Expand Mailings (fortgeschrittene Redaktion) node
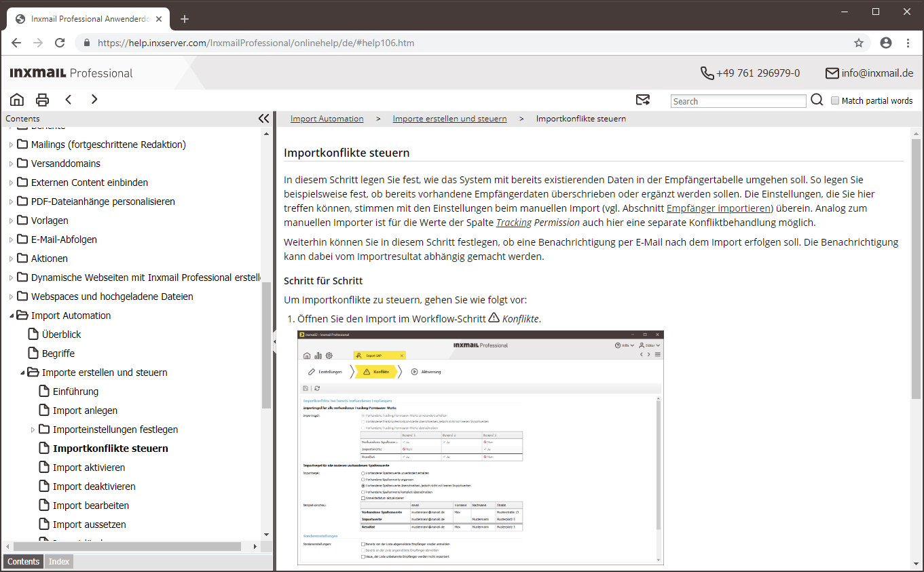 [x=11, y=145]
